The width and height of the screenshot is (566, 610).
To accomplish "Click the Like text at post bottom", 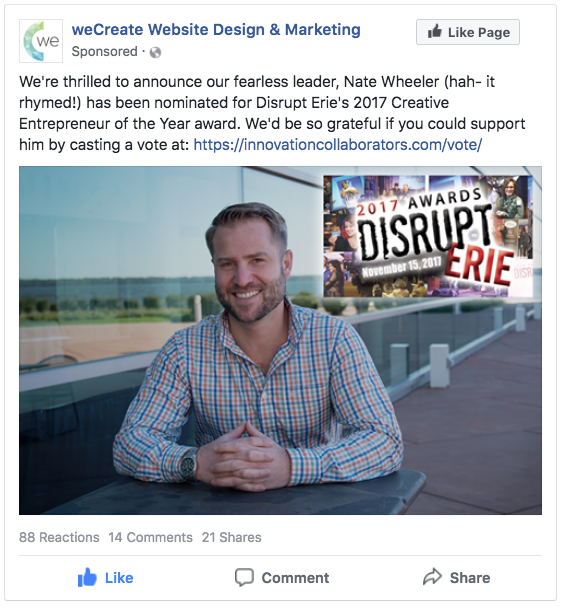I will [119, 578].
